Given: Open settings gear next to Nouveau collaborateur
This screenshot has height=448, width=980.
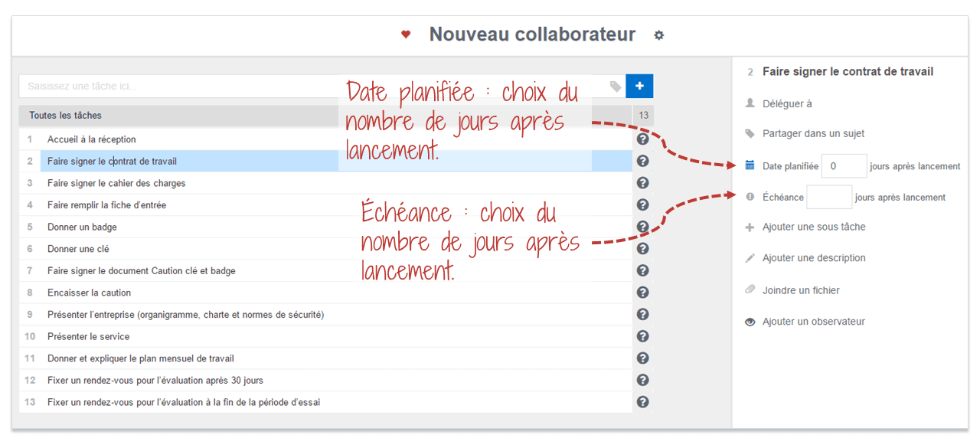Looking at the screenshot, I should (x=658, y=35).
